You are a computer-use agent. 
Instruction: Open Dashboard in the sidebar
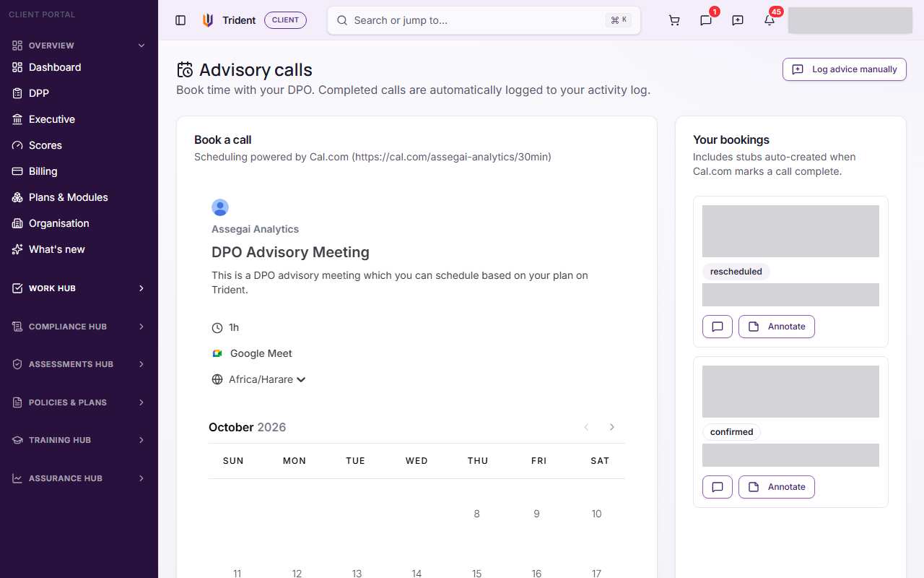point(79,67)
